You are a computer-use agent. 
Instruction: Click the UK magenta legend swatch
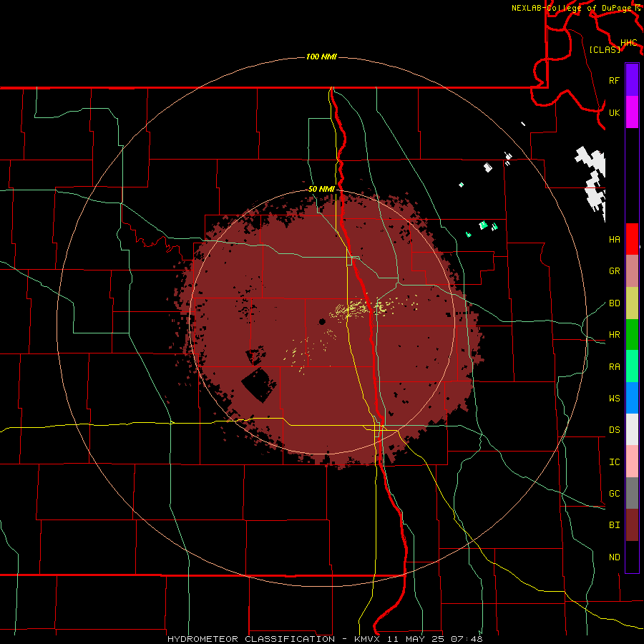coord(632,112)
